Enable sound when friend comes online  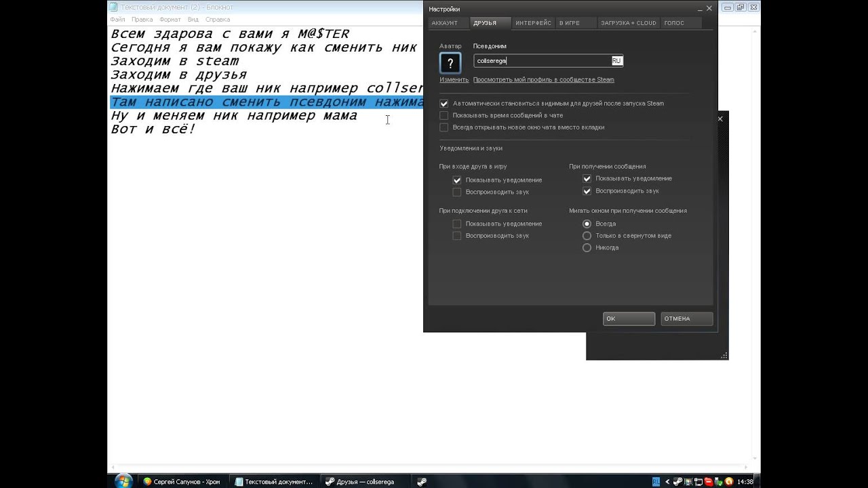pos(457,236)
